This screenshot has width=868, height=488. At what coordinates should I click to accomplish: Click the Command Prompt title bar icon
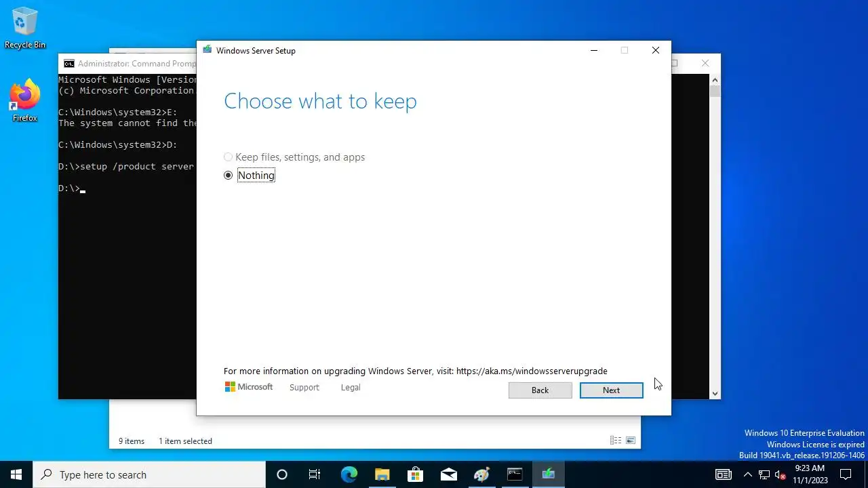69,64
